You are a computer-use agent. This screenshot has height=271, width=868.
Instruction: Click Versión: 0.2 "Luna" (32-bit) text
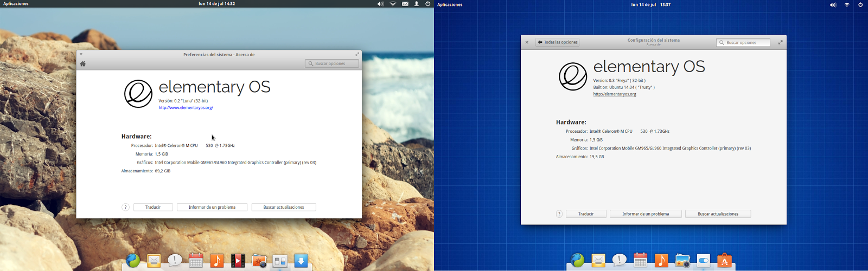[183, 101]
